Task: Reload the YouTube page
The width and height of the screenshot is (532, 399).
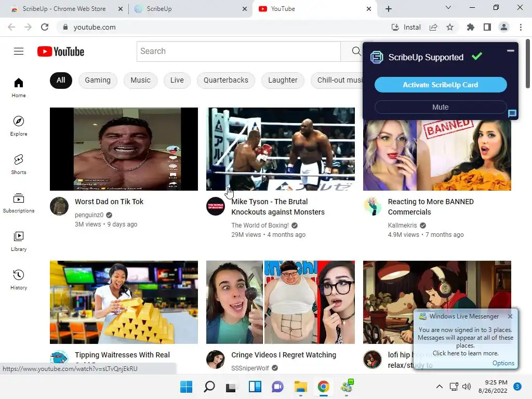Action: 45,27
